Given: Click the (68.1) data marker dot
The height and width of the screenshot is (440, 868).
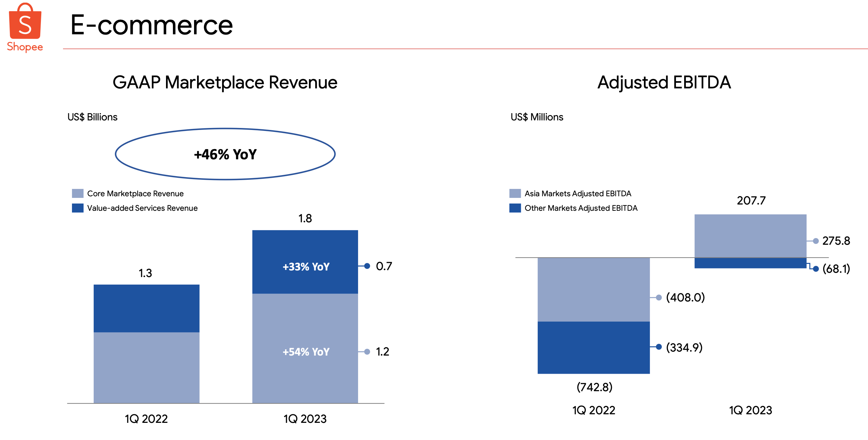Looking at the screenshot, I should [816, 268].
